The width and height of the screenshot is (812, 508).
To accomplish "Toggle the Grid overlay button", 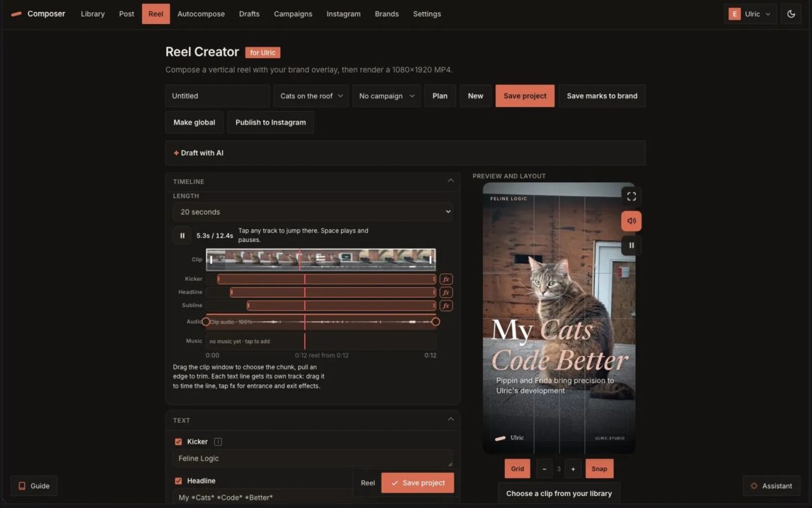I will 518,469.
